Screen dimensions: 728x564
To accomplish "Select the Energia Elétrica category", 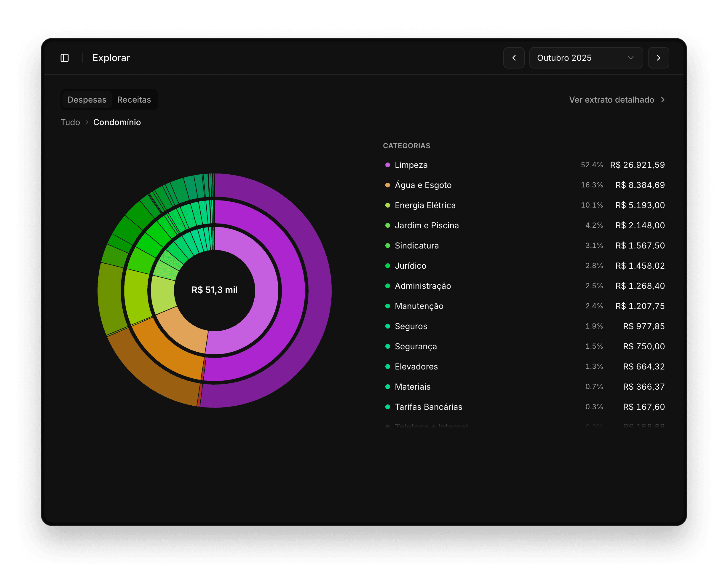I will (x=425, y=205).
